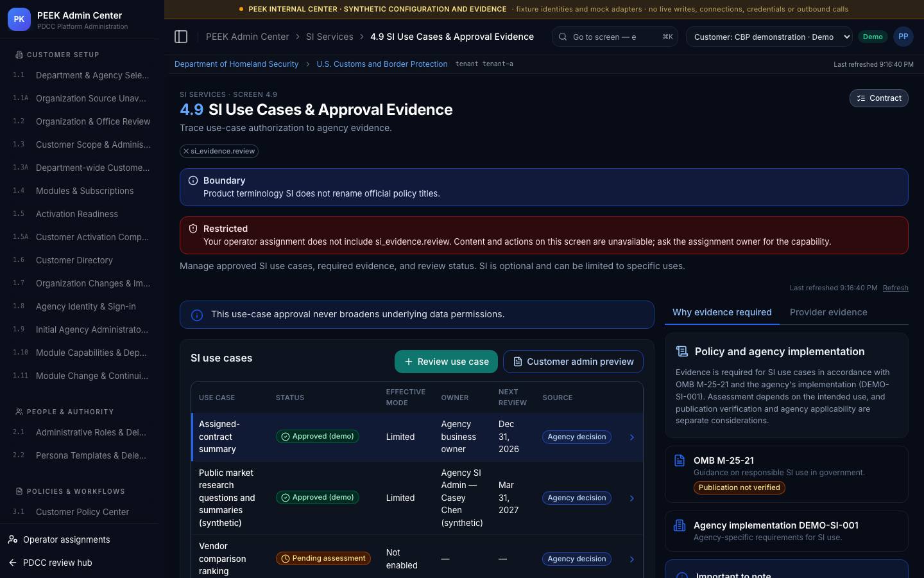Viewport: 924px width, 578px height.
Task: Open the Operator assignments person icon
Action: pos(13,539)
